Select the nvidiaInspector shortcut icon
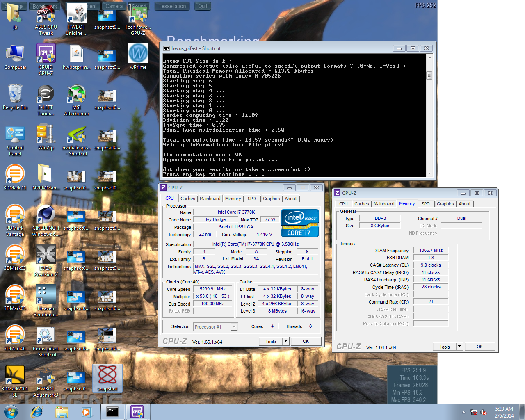The width and height of the screenshot is (525, 420). tap(76, 140)
